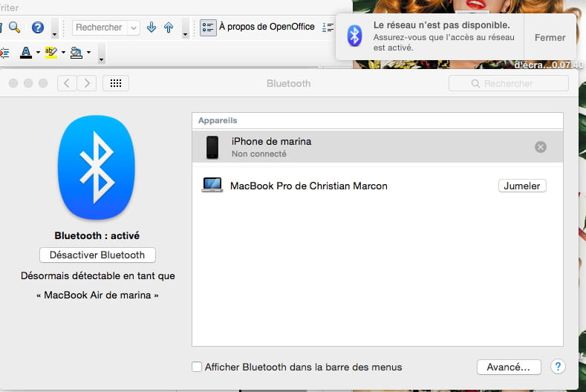Viewport: 586px width, 392px height.
Task: Apply background color paint bucket icon
Action: [x=76, y=52]
